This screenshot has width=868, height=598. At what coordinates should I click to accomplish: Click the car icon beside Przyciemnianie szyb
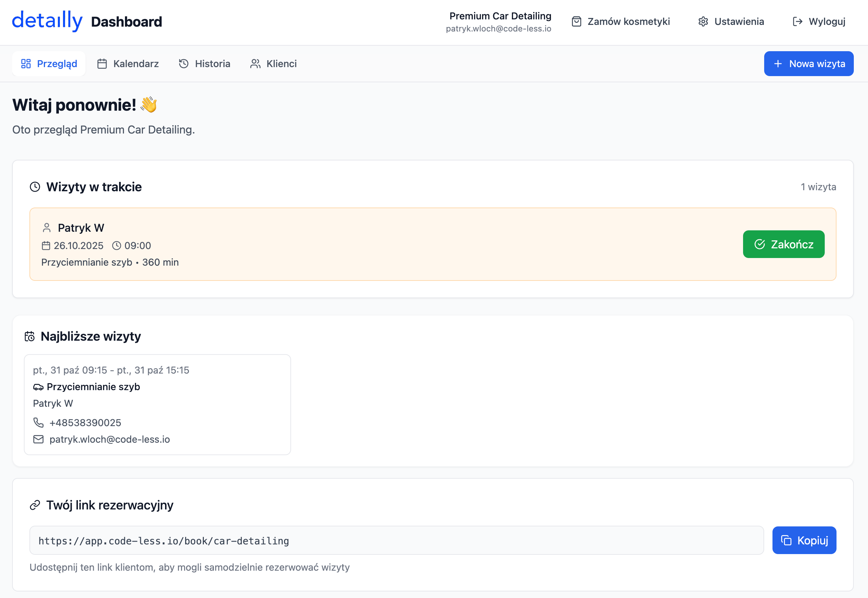[x=38, y=387]
